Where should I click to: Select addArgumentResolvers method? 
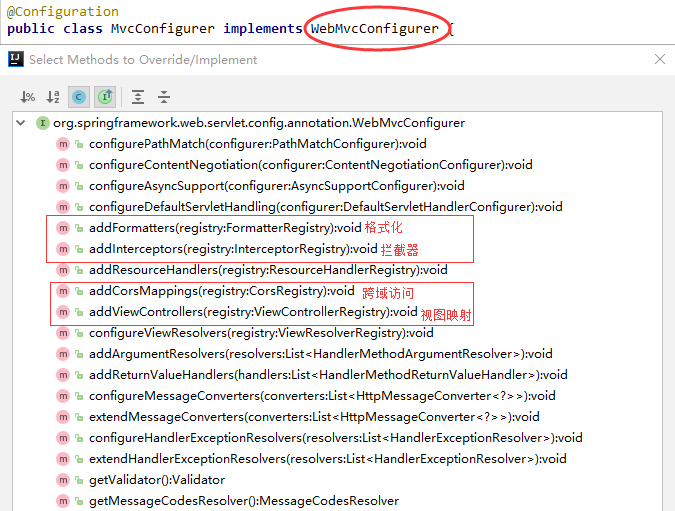320,354
